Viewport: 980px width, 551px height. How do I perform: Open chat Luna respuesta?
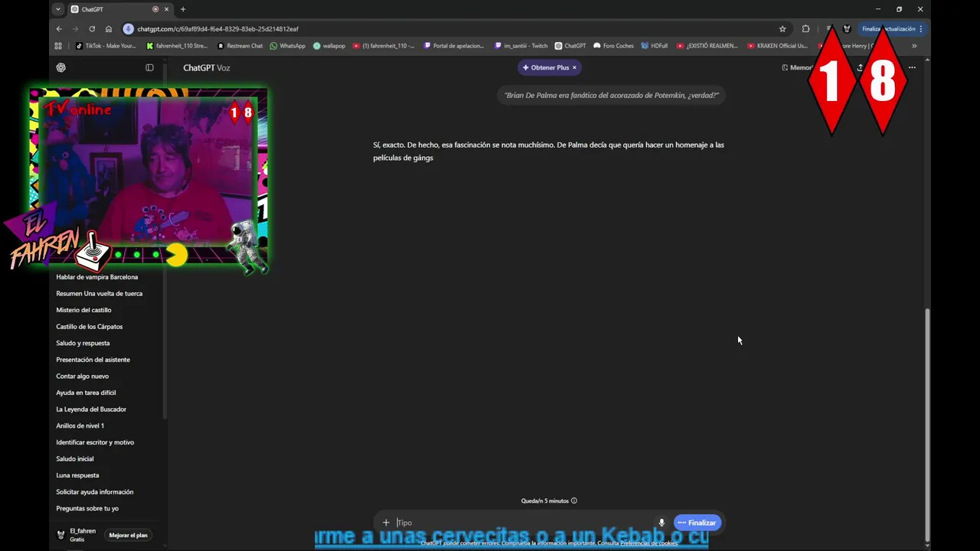click(x=77, y=475)
